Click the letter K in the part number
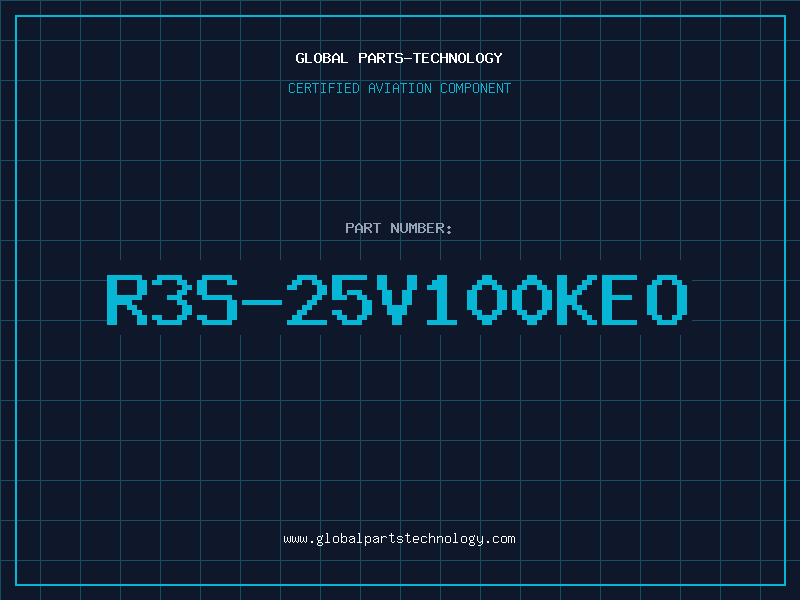The height and width of the screenshot is (600, 800). [577, 299]
